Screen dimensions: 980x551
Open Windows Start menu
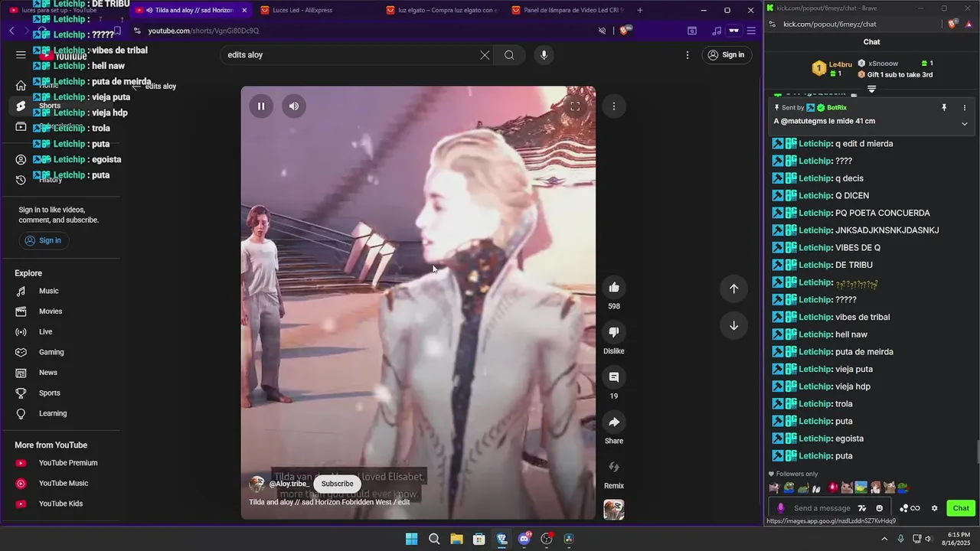(411, 539)
